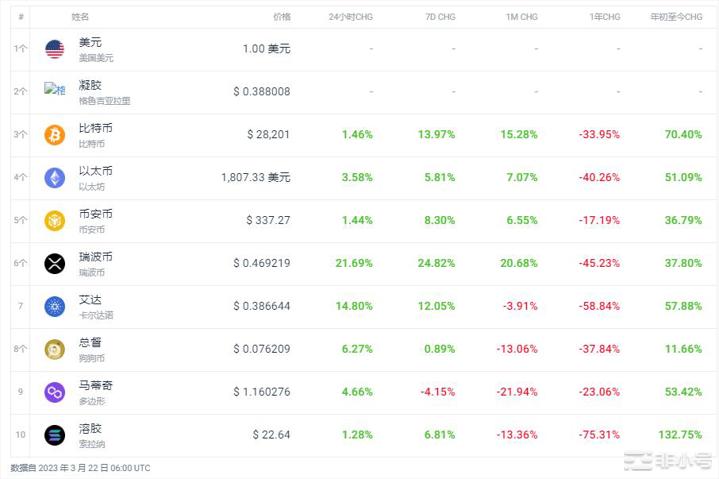Click the 132.75% year-to-date value
Screen dimensions: 719x479
[680, 435]
